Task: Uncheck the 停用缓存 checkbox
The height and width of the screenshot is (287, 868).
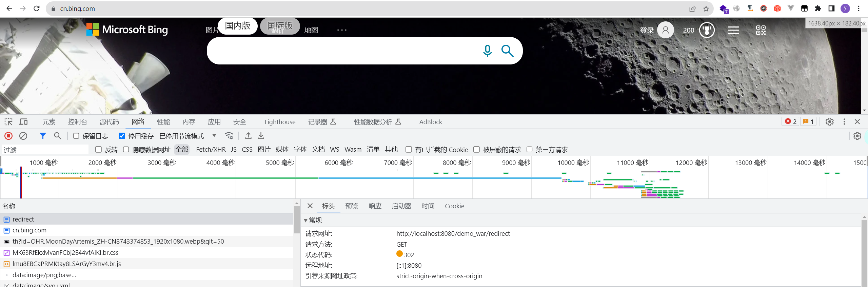Action: 122,136
